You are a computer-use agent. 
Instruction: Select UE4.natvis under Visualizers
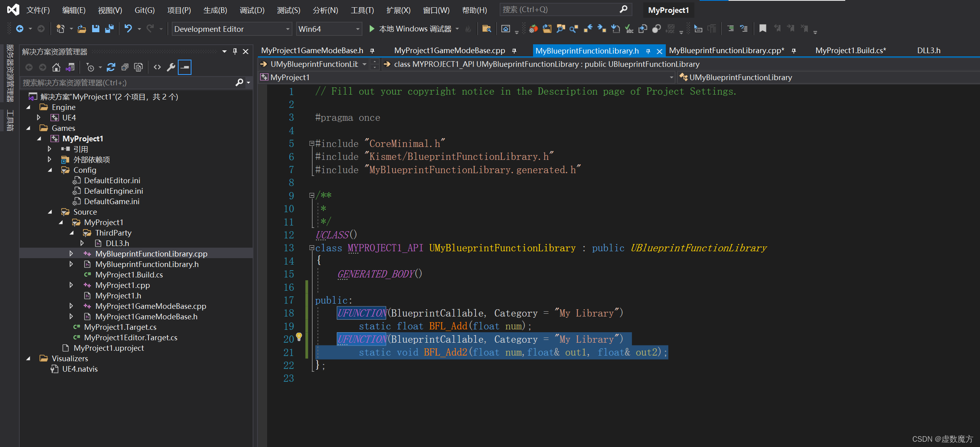pos(80,369)
